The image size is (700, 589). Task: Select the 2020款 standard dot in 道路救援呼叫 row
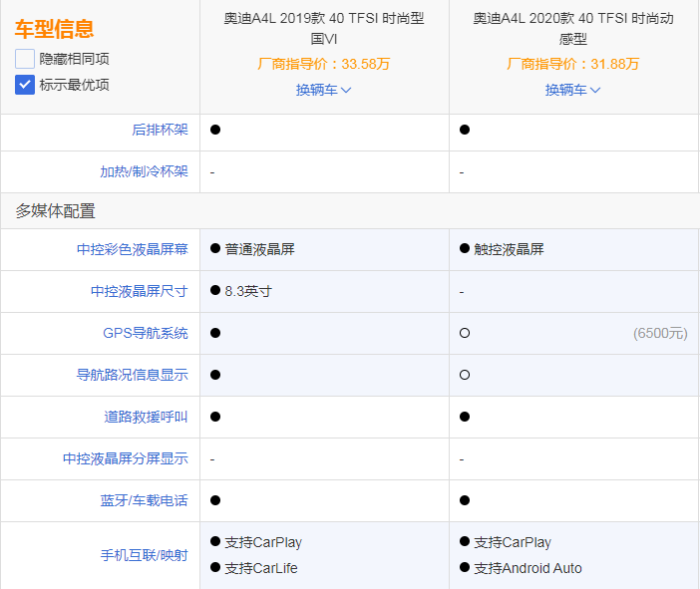(465, 417)
